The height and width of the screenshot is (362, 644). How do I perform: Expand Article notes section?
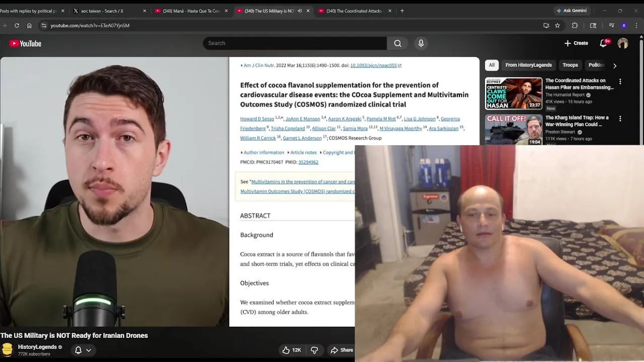(302, 152)
